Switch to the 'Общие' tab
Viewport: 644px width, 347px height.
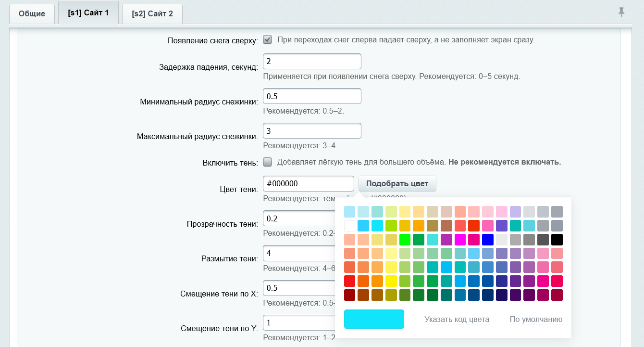click(32, 13)
